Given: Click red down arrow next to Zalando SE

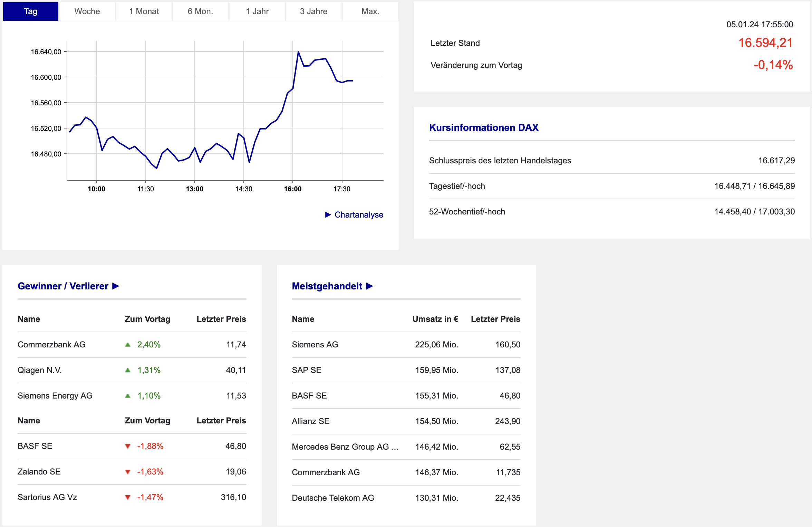Looking at the screenshot, I should pos(128,472).
